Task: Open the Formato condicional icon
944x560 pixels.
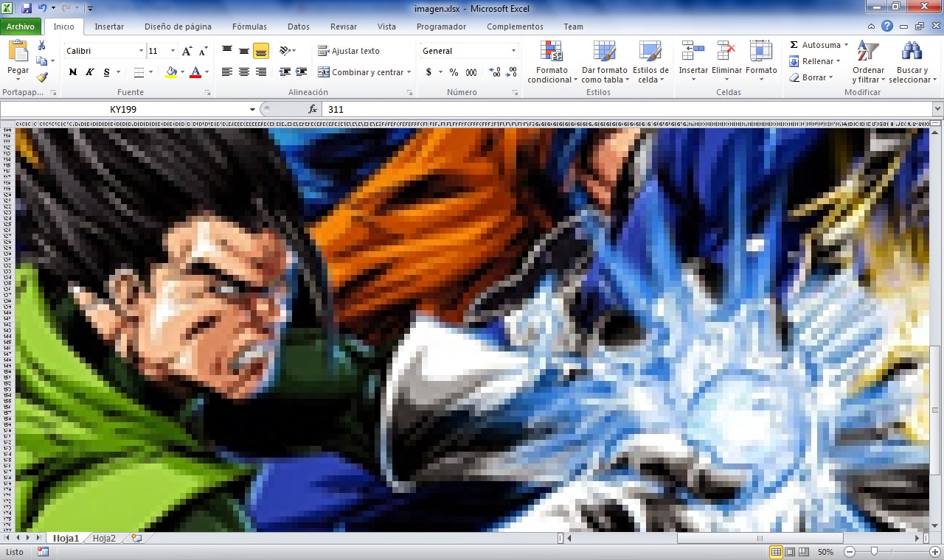Action: point(552,61)
